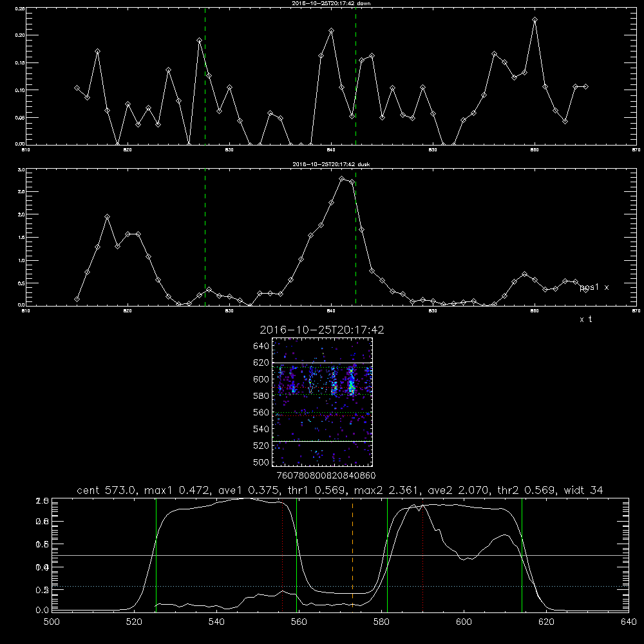Select the 'thr1 0.569' value
Image resolution: width=644 pixels, height=644 pixels.
point(316,490)
